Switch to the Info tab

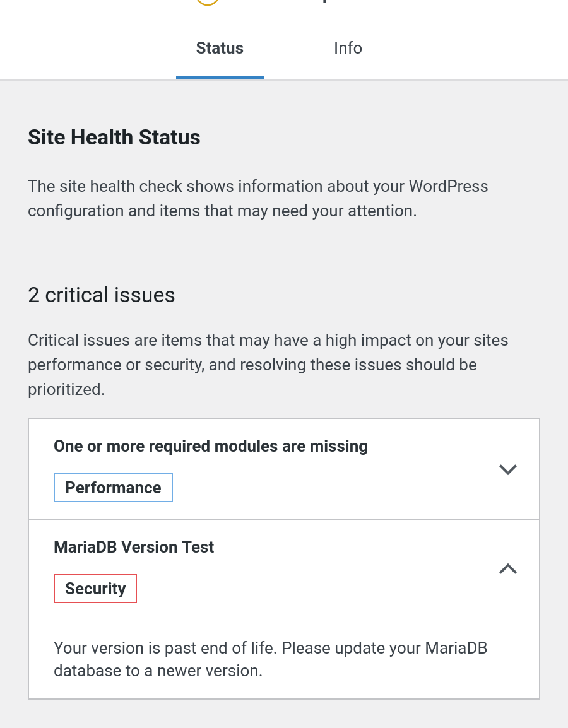pyautogui.click(x=348, y=48)
